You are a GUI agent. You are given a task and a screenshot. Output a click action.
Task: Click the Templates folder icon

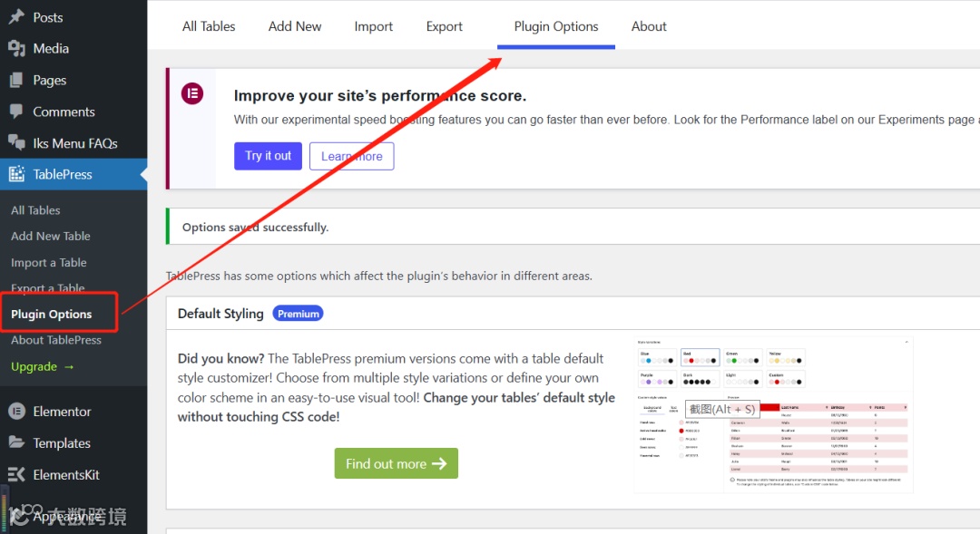click(x=17, y=442)
